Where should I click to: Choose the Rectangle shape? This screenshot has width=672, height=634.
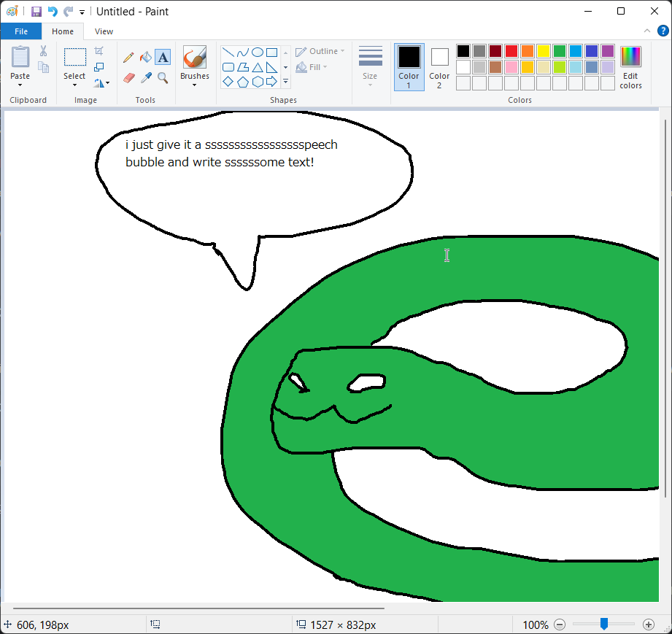(x=271, y=53)
